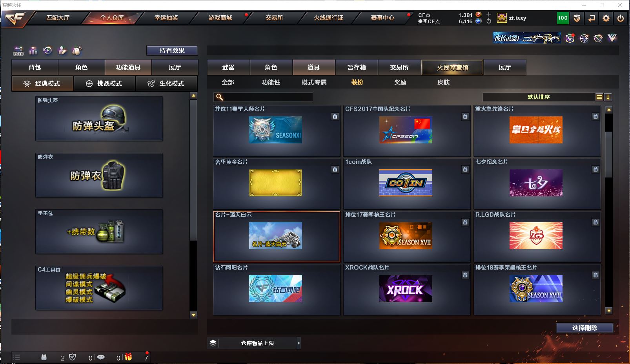
Task: Click the plus icon to recharge CF points
Action: coord(489,14)
